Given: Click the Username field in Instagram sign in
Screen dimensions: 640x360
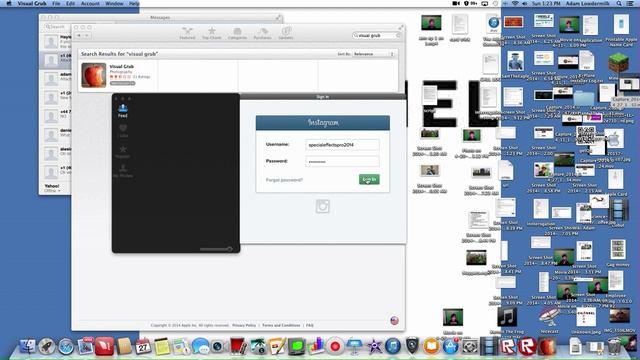Looking at the screenshot, I should [x=342, y=144].
